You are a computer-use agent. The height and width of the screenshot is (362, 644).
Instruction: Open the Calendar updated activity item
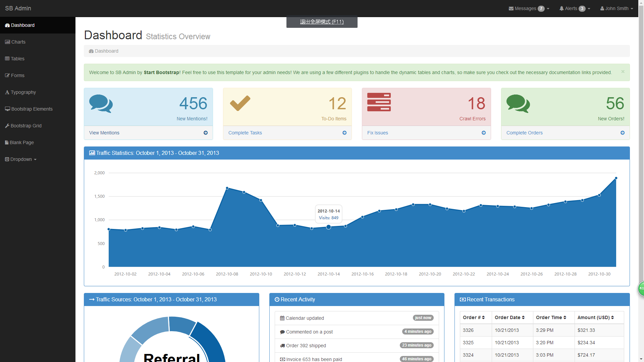point(357,318)
